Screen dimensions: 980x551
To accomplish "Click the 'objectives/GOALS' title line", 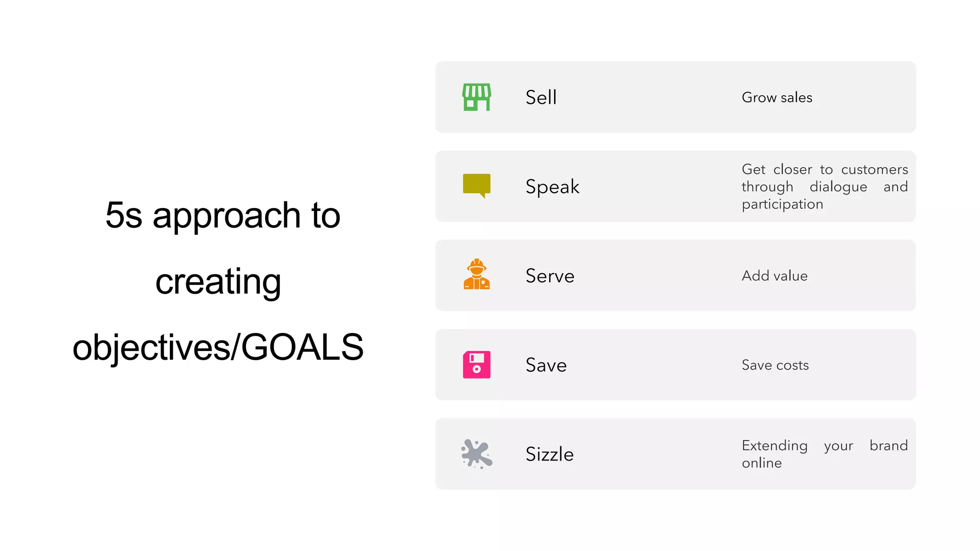I will (218, 347).
